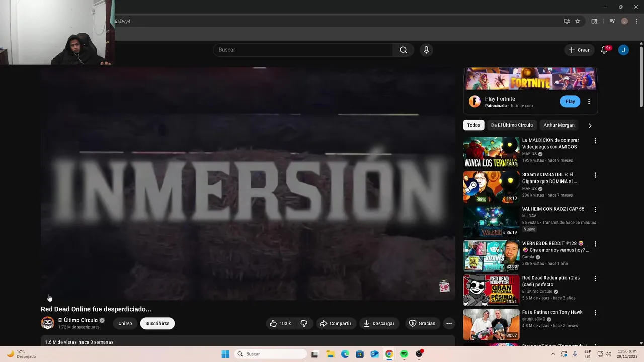The width and height of the screenshot is (644, 362).
Task: Click the Unirse button
Action: pyautogui.click(x=125, y=323)
